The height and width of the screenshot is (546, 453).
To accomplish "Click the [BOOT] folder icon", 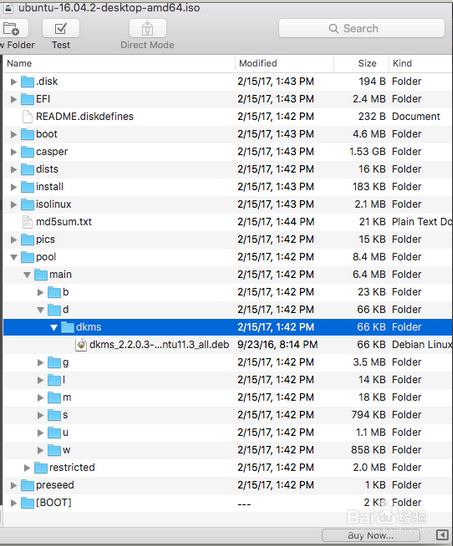I will 28,503.
